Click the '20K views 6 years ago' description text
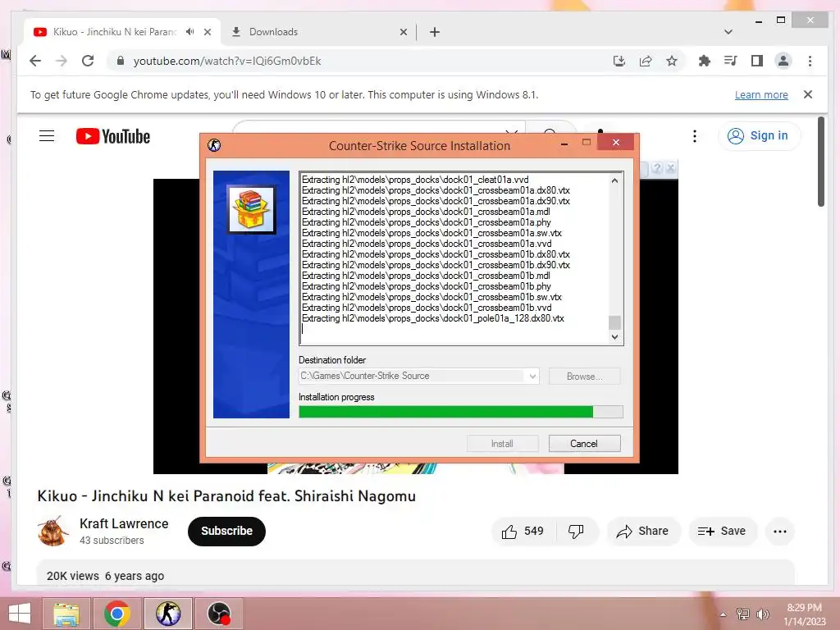The width and height of the screenshot is (840, 630). click(x=106, y=576)
